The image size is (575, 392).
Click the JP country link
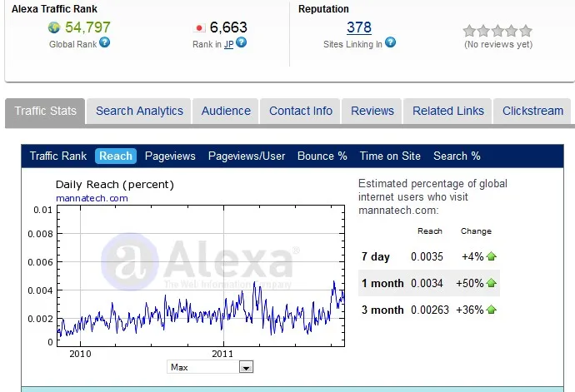coord(229,44)
